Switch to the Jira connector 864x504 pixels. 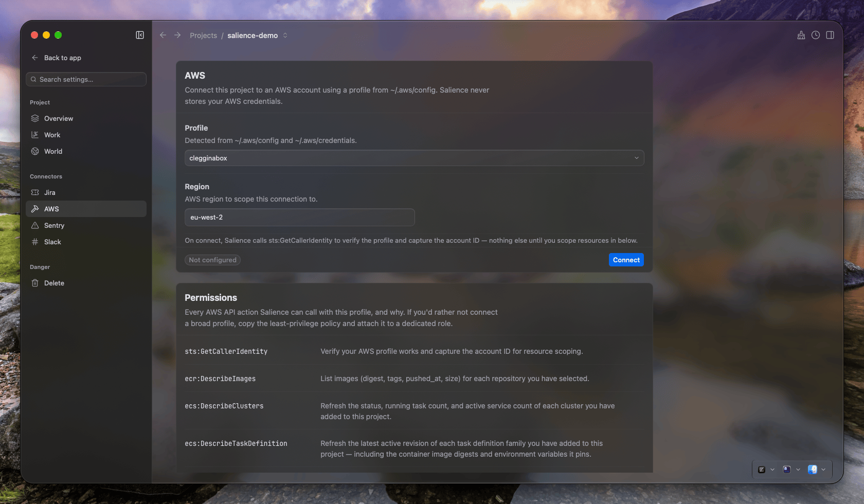click(x=86, y=192)
